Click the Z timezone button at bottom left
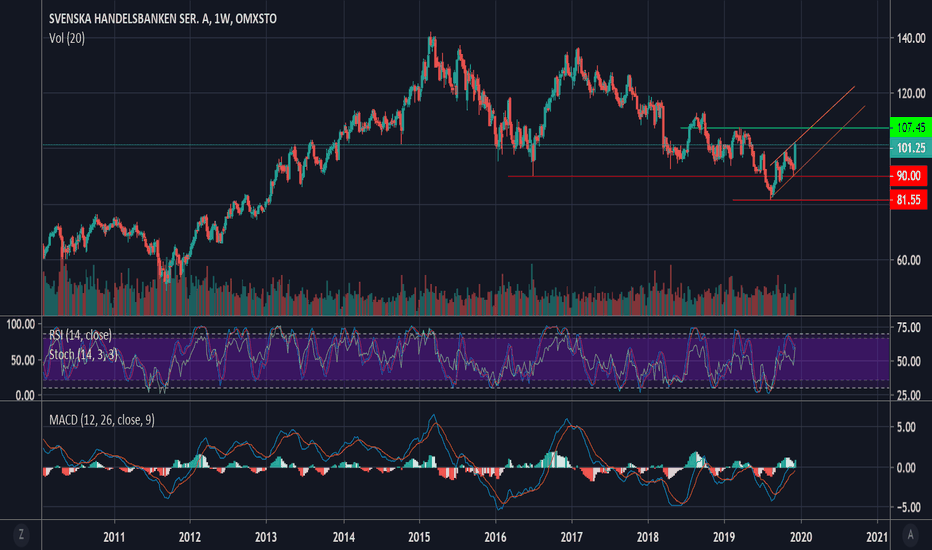The image size is (932, 550). click(21, 535)
